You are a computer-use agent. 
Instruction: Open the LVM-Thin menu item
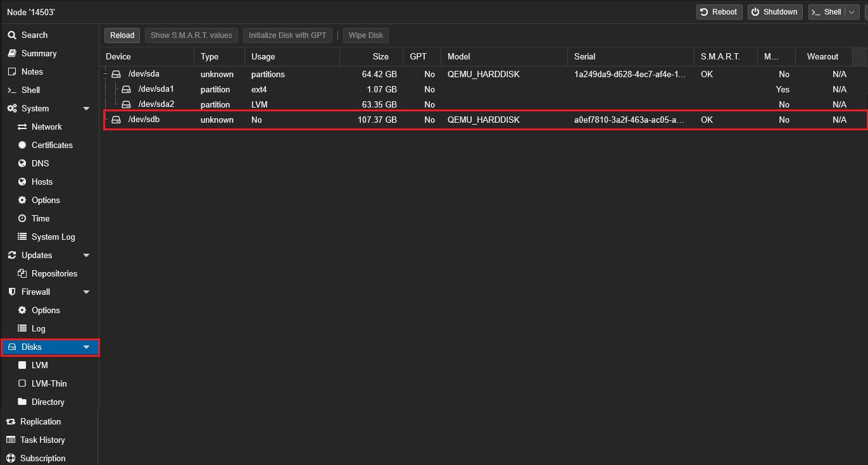point(49,384)
